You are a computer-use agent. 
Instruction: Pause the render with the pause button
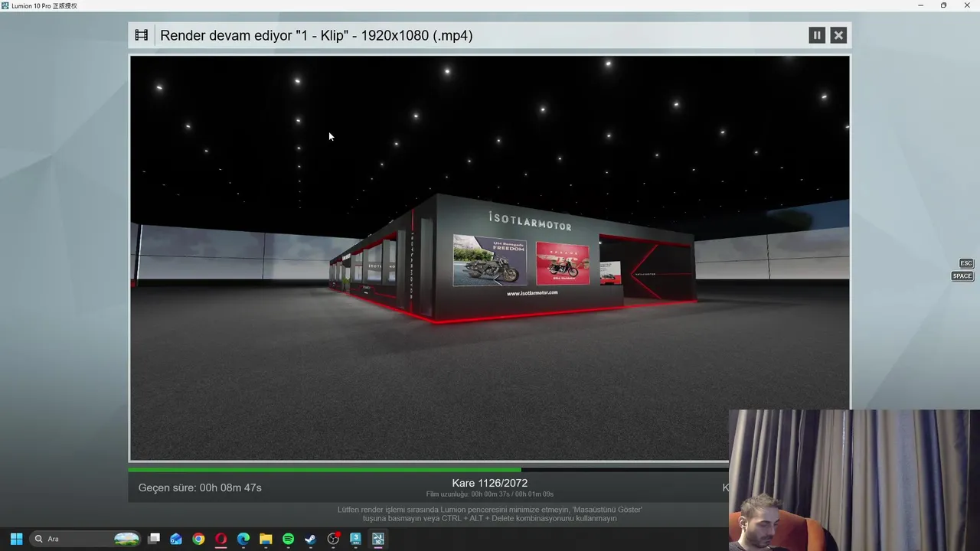coord(817,35)
